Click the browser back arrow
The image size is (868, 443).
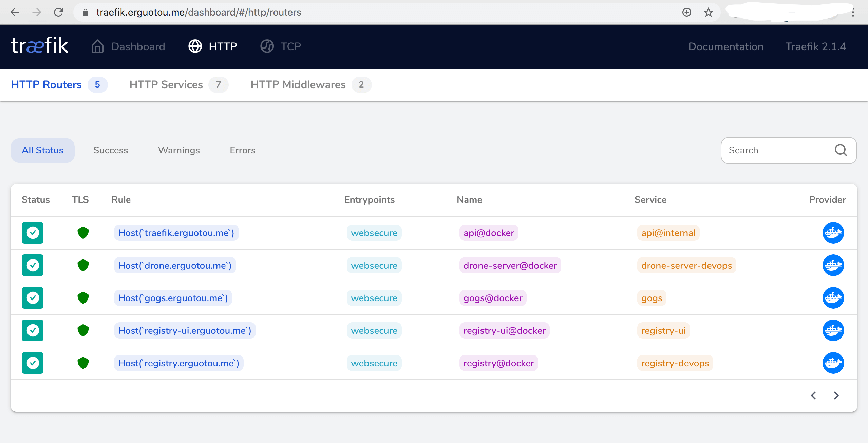pyautogui.click(x=15, y=12)
